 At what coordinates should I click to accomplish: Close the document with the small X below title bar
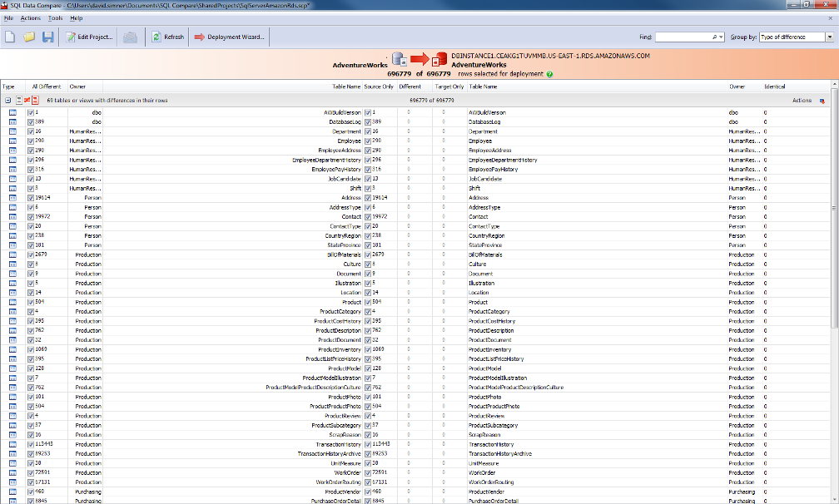(x=831, y=18)
